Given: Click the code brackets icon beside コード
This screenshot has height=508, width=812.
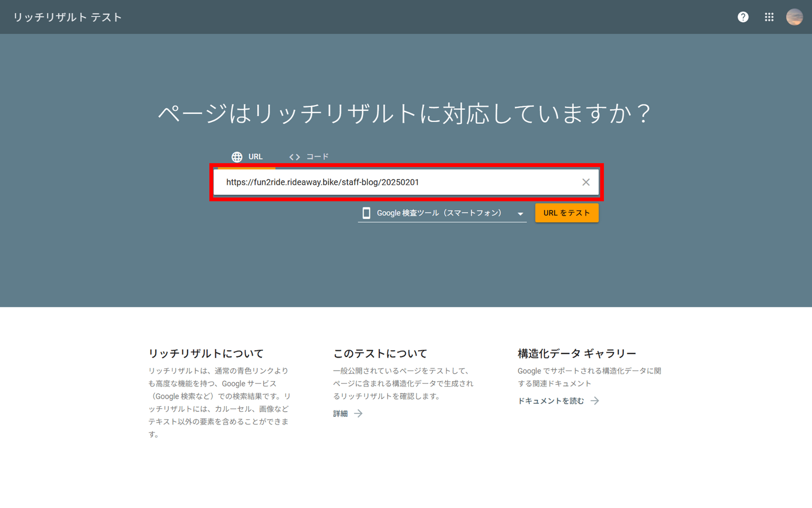Looking at the screenshot, I should pos(295,157).
